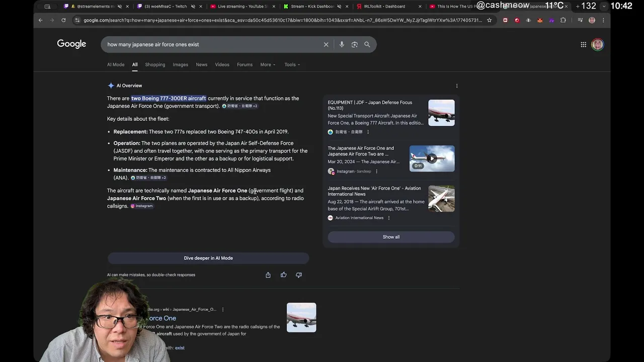Open the source chip after government transport
Image resolution: width=644 pixels, height=362 pixels.
click(x=239, y=106)
